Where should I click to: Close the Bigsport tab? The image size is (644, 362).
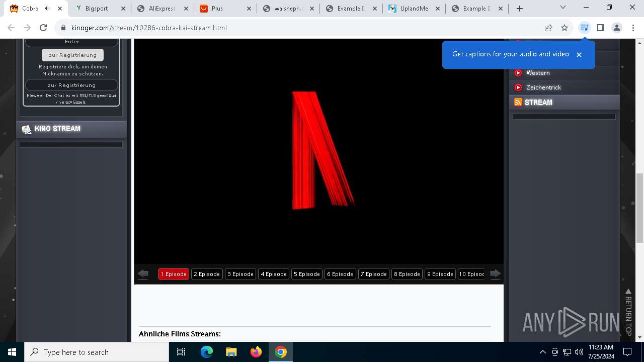pyautogui.click(x=123, y=9)
